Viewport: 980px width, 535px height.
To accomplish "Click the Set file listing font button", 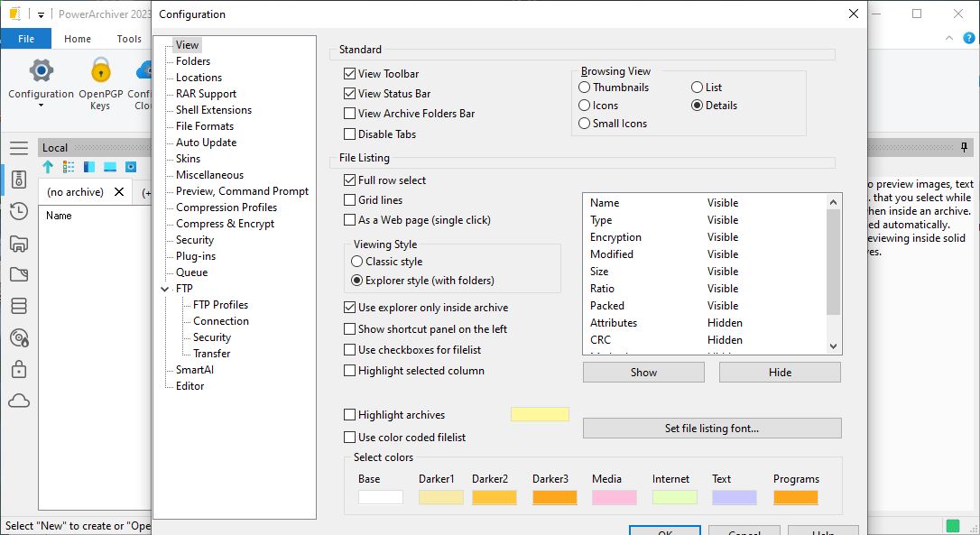I will point(711,429).
